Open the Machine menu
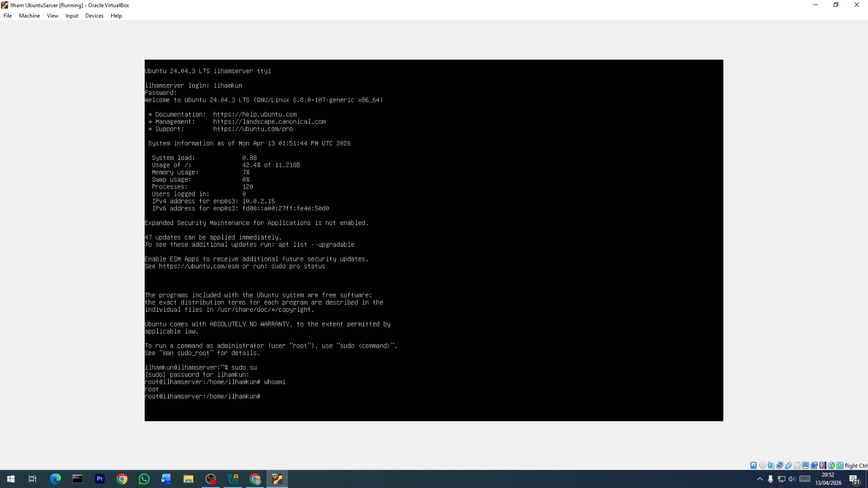Image resolution: width=868 pixels, height=488 pixels. (29, 16)
